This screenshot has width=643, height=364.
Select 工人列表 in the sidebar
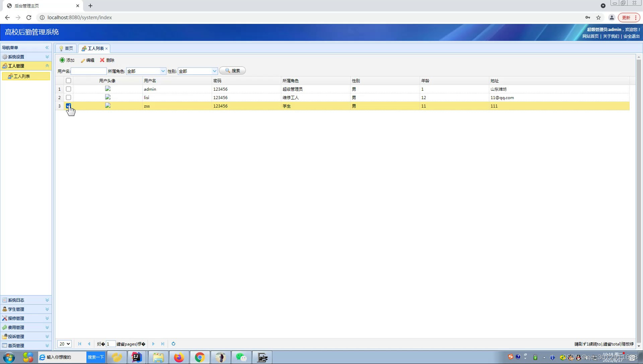click(x=26, y=76)
